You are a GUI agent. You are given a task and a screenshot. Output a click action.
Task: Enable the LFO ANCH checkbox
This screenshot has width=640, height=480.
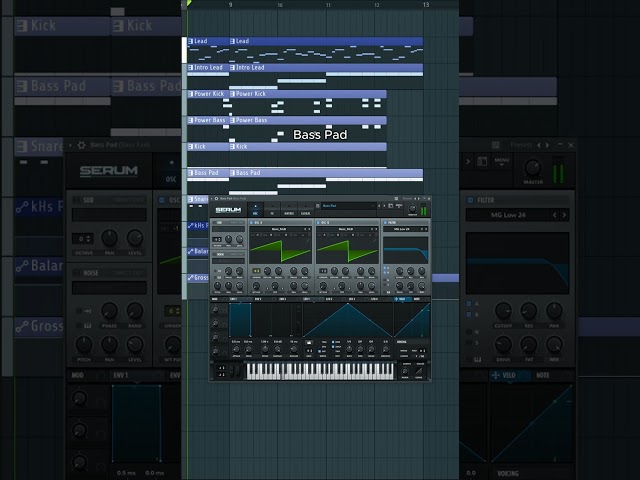333,347
